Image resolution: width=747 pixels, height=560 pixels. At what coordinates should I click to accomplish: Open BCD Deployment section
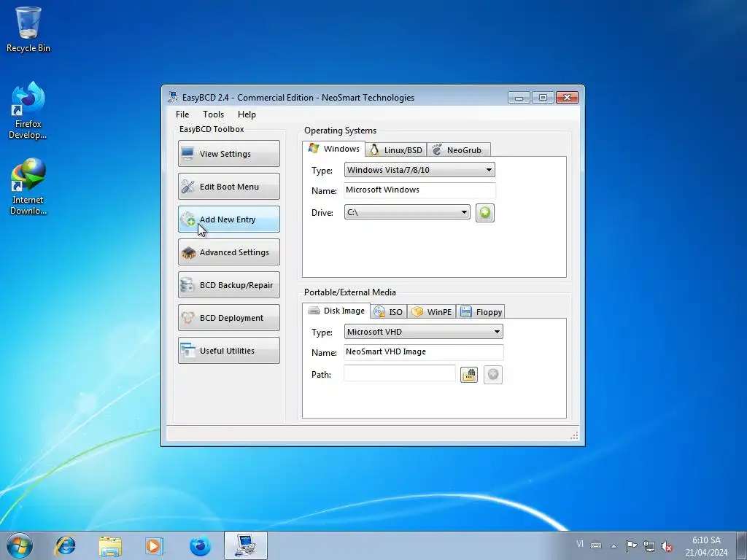tap(228, 318)
